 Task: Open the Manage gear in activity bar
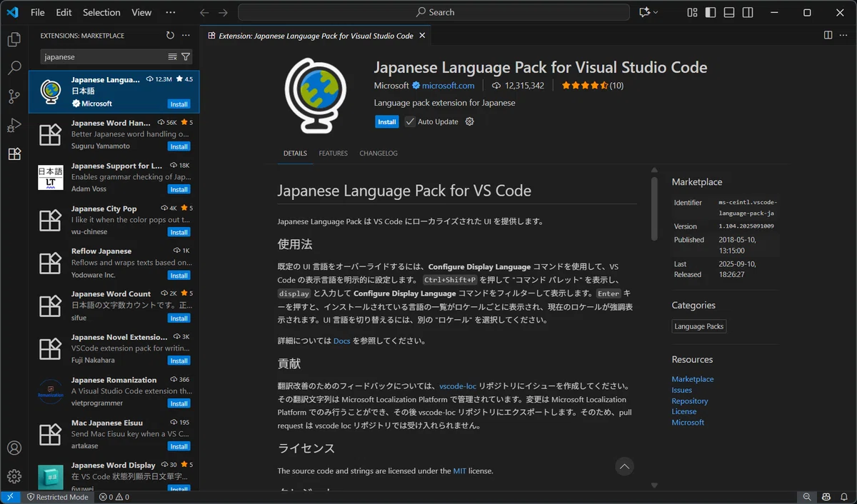pos(14,476)
